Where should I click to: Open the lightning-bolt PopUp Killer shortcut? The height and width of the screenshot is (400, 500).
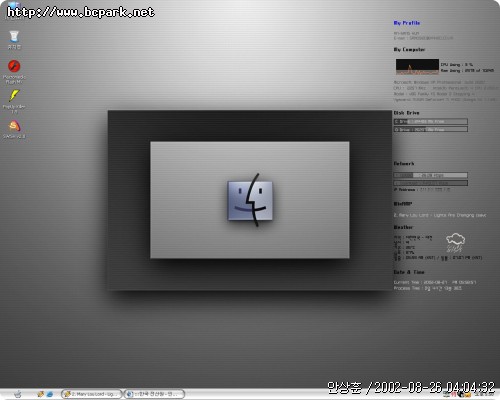[x=14, y=101]
